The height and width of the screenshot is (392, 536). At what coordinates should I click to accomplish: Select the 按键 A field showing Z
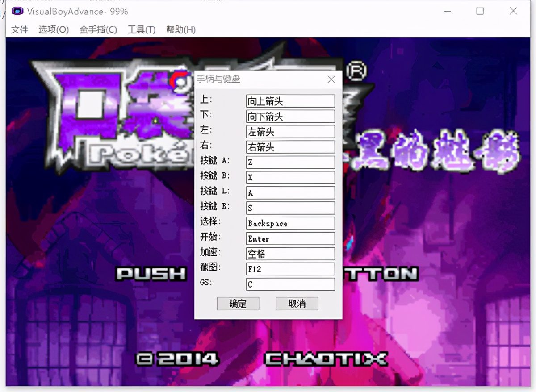[x=290, y=162]
